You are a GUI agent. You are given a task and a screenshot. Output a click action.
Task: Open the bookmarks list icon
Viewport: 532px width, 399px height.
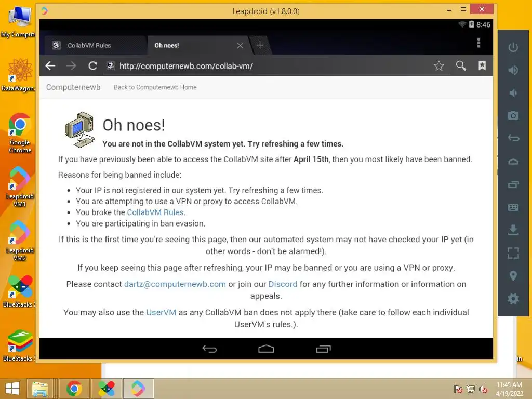coord(482,65)
